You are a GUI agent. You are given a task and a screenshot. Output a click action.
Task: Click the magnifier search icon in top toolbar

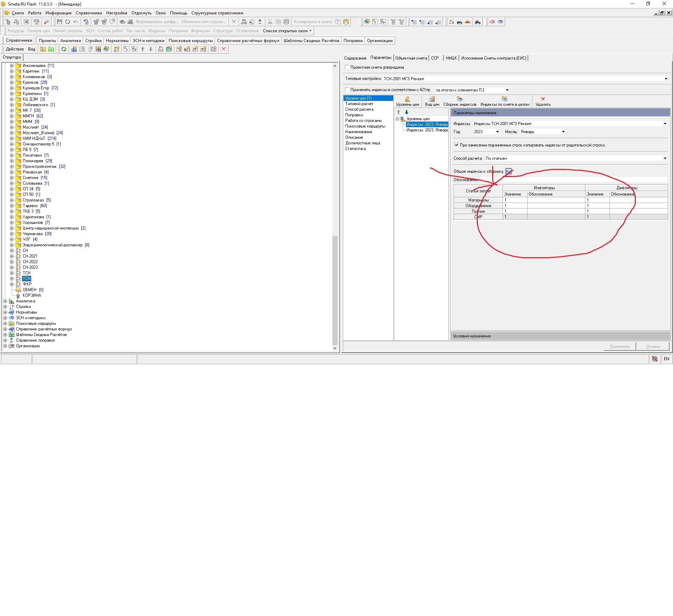click(46, 22)
